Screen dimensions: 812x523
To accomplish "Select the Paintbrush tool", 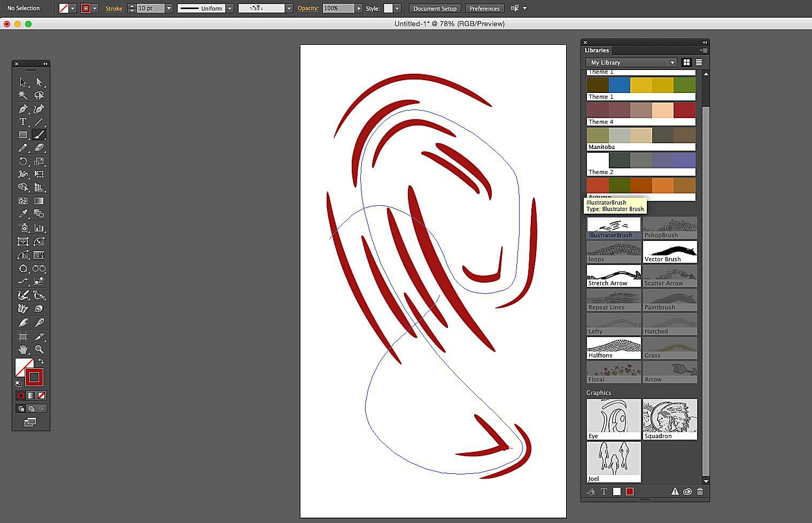I will pyautogui.click(x=39, y=135).
